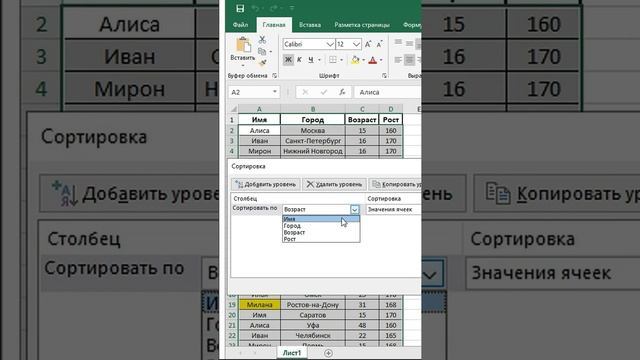Click the Format Painter brush icon

pos(262,62)
